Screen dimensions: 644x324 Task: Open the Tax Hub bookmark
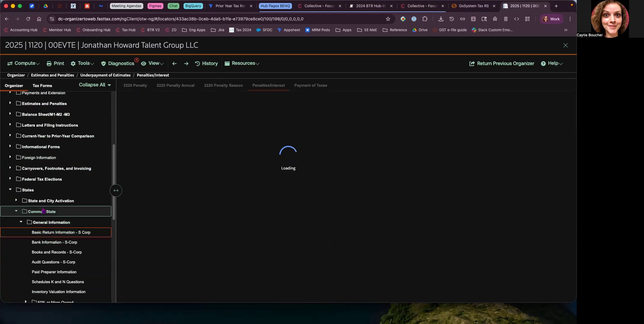click(x=125, y=30)
